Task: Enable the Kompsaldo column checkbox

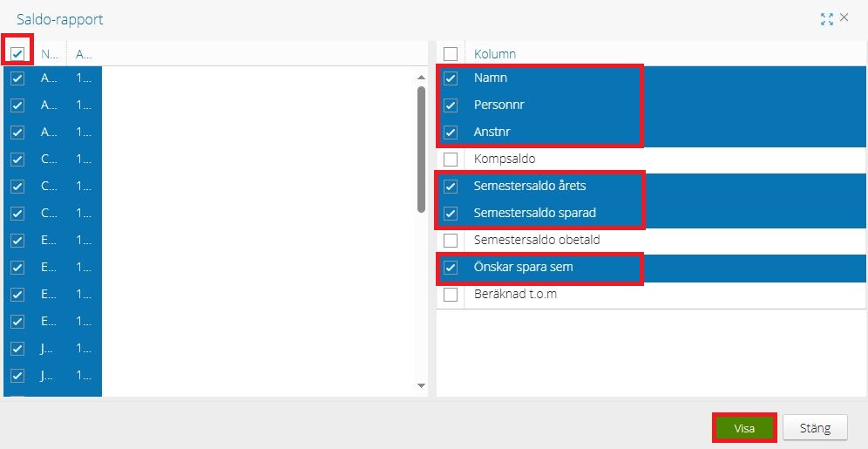Action: click(451, 160)
